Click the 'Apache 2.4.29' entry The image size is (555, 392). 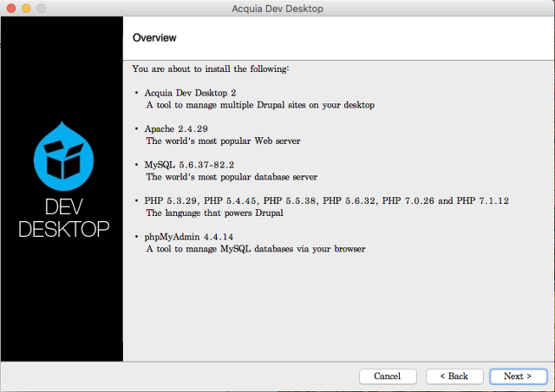pos(176,129)
